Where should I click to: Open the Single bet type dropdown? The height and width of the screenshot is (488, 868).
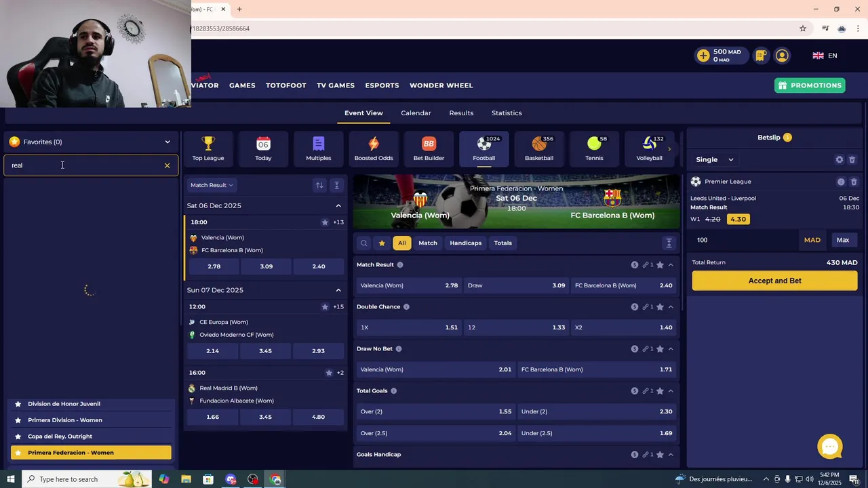point(715,160)
